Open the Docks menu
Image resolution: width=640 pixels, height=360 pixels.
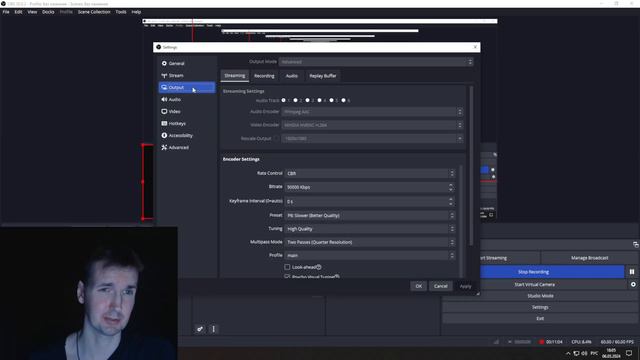click(x=48, y=12)
